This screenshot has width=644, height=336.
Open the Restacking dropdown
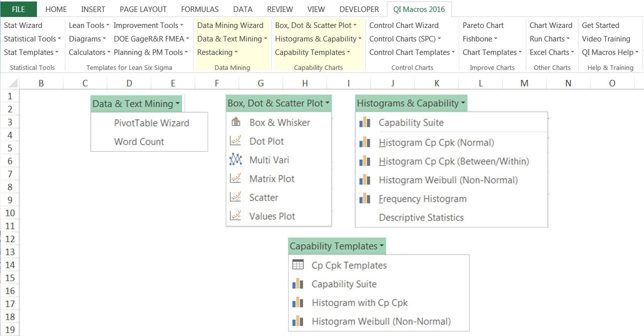217,52
